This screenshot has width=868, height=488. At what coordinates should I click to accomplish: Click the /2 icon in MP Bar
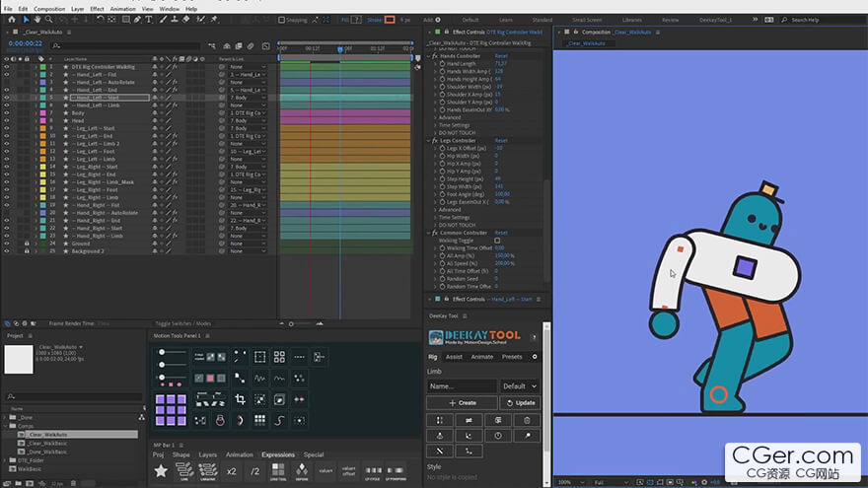pos(254,471)
